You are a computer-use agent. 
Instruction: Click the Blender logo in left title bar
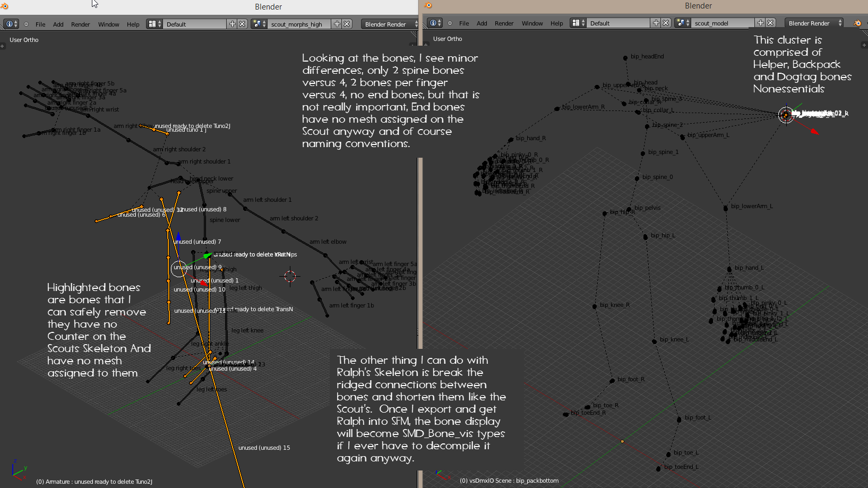(x=5, y=6)
